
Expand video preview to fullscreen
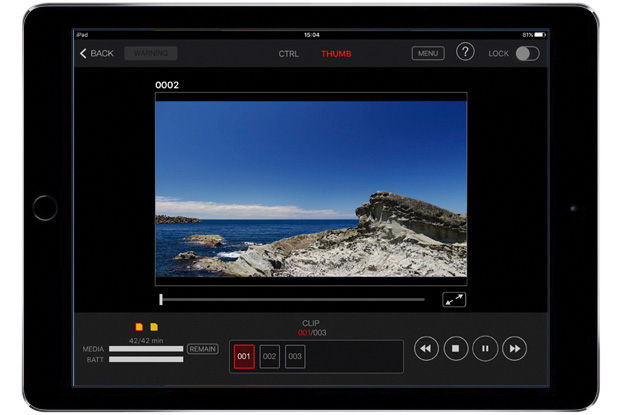click(x=454, y=299)
